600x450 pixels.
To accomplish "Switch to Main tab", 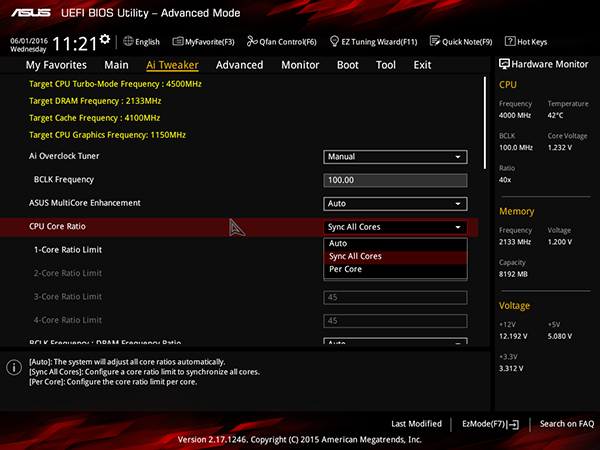I will point(116,65).
